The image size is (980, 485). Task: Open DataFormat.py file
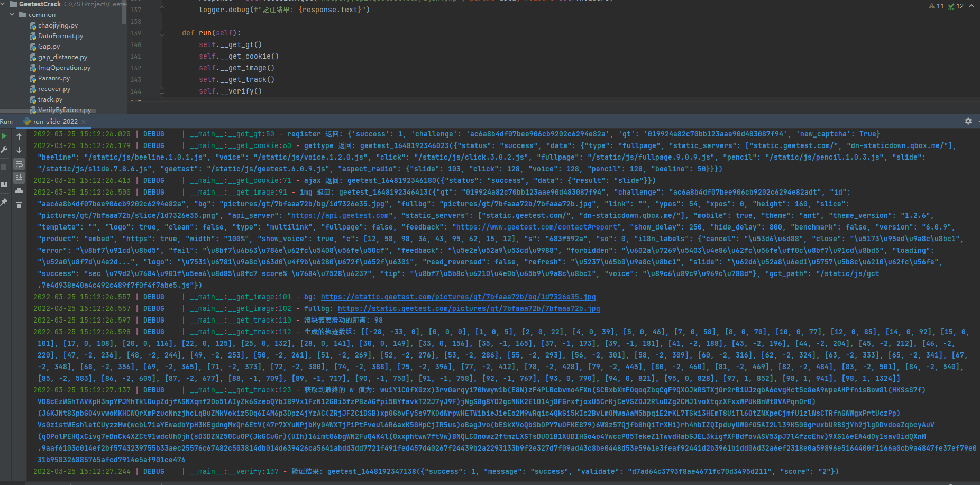tap(60, 36)
